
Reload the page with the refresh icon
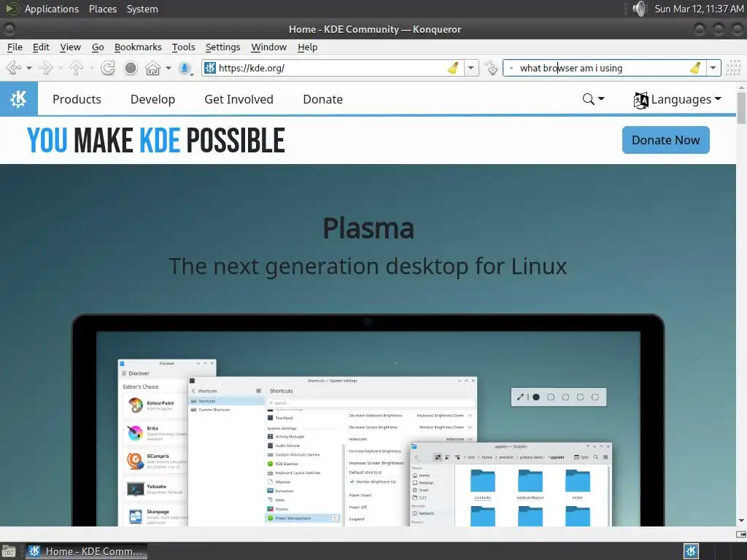coord(108,68)
